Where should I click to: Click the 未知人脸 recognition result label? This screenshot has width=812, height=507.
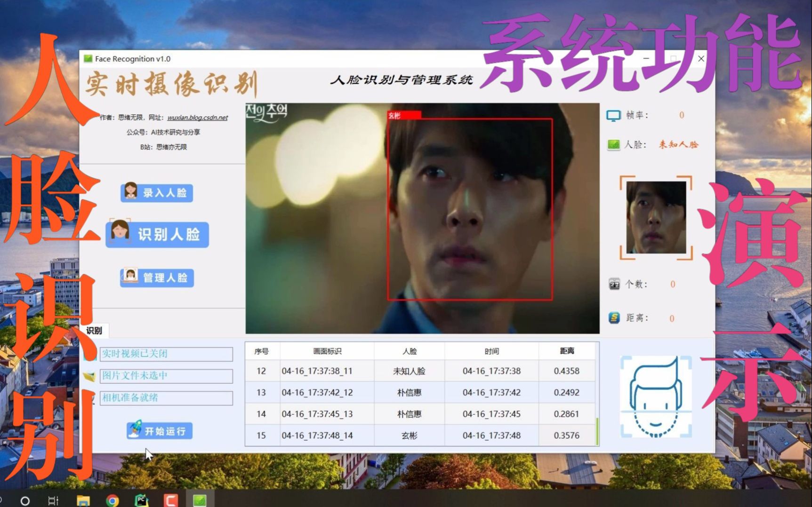click(x=678, y=145)
